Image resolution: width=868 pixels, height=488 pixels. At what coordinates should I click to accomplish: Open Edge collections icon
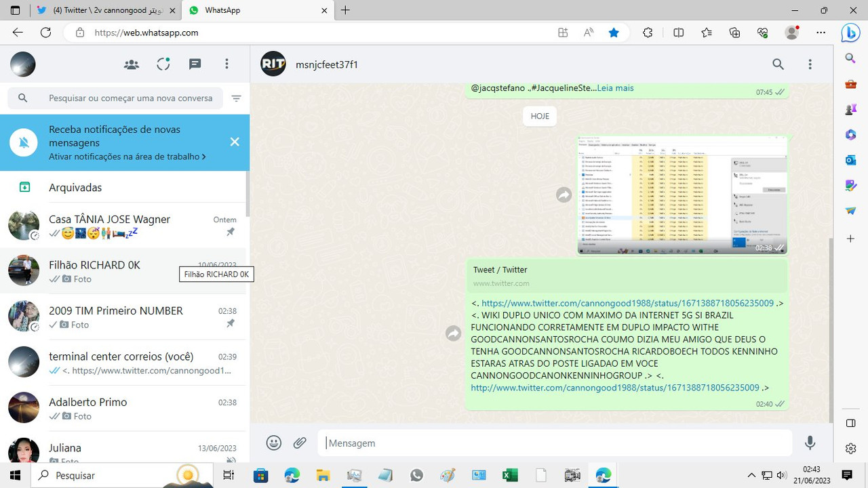pyautogui.click(x=734, y=33)
